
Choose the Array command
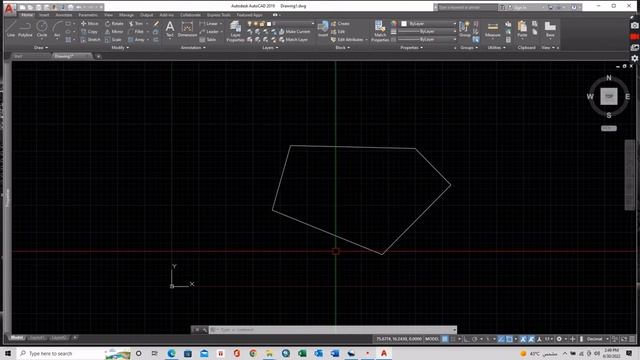[x=136, y=40]
